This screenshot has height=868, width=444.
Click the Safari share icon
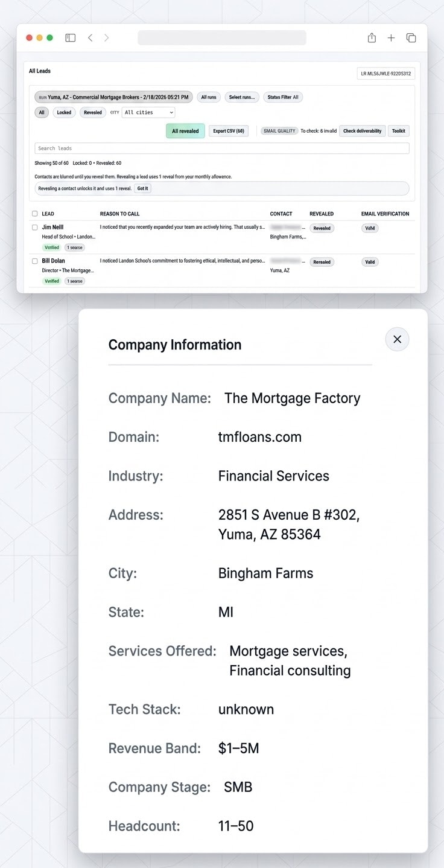372,37
